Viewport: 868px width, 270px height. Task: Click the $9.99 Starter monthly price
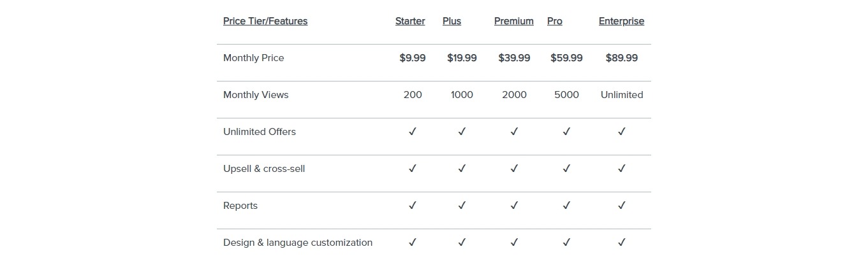click(413, 58)
